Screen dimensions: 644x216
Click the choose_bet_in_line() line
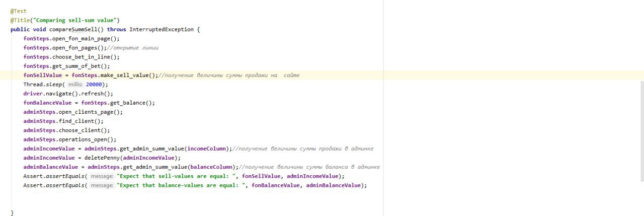coord(71,57)
